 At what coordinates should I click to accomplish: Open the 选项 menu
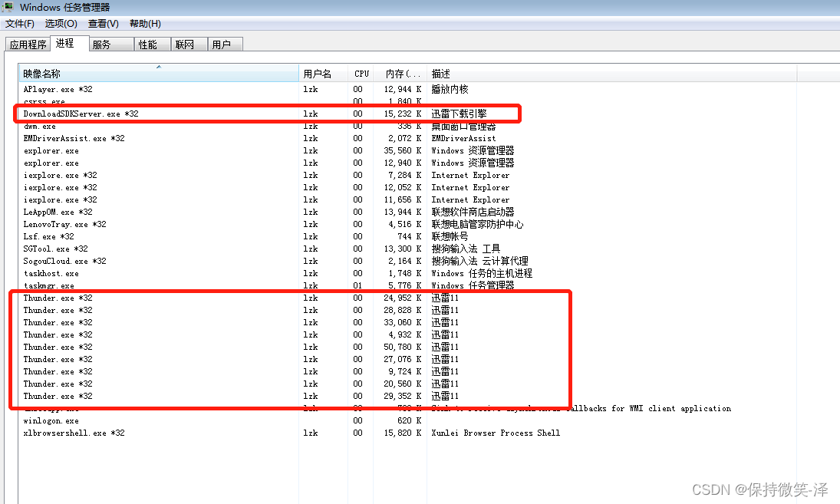61,23
